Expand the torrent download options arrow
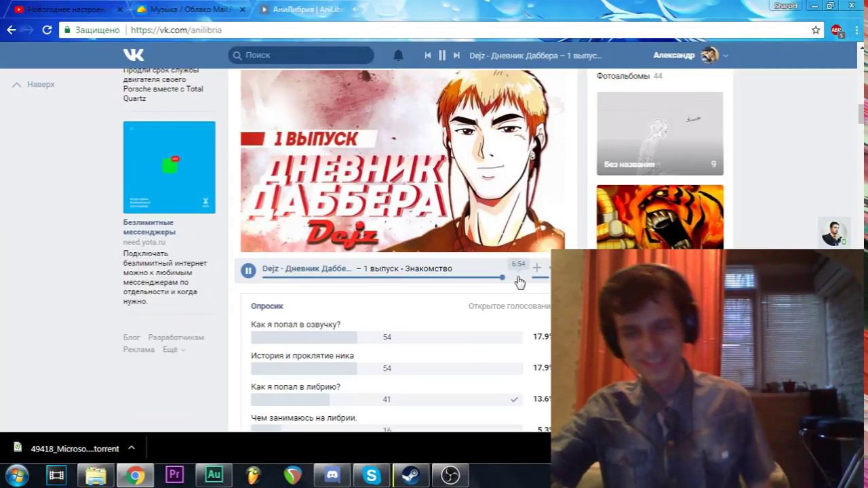The image size is (868, 488). (132, 448)
